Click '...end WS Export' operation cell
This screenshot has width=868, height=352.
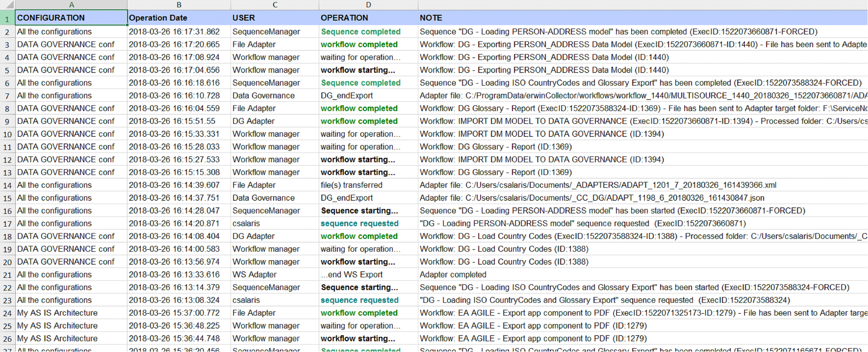(351, 275)
